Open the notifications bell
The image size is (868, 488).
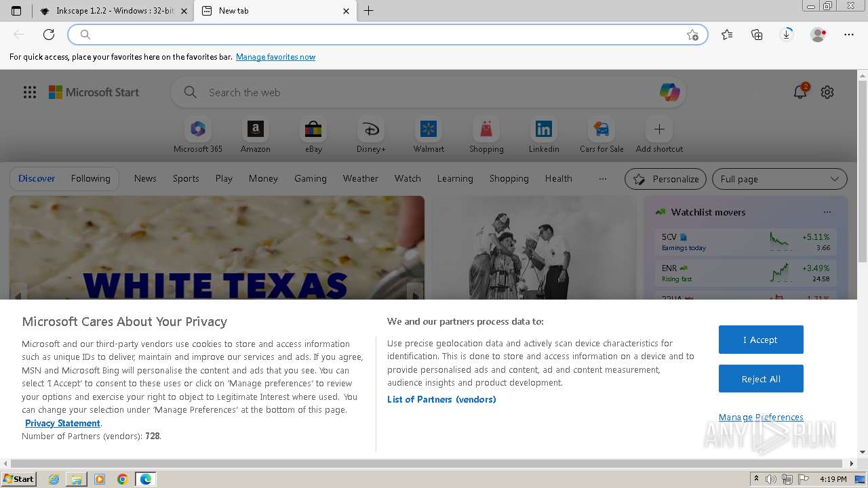(x=800, y=92)
